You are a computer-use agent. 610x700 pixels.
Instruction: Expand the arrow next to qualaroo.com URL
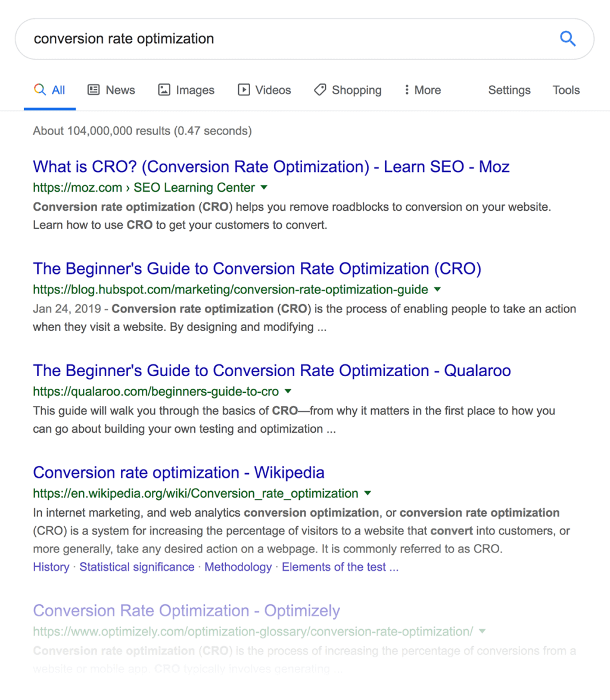pos(288,391)
